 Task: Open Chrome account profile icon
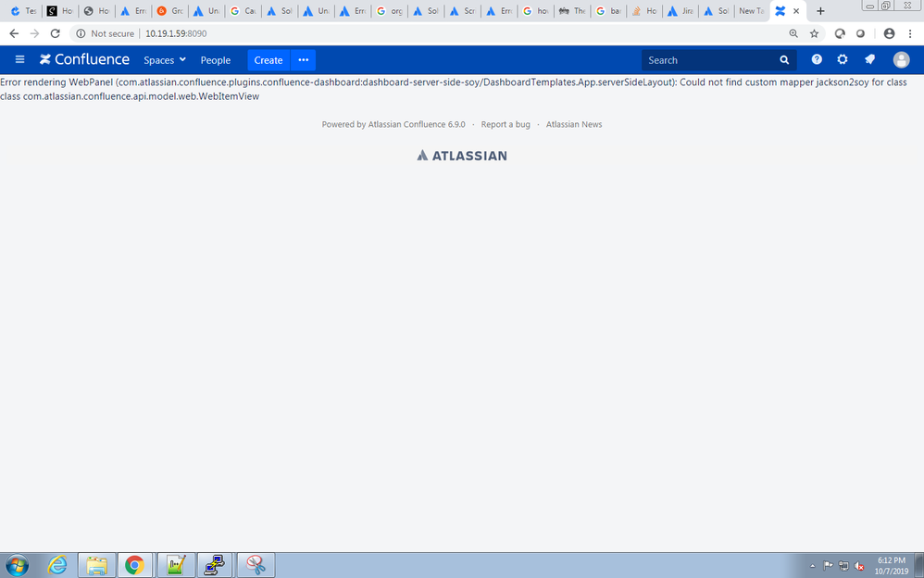point(889,33)
